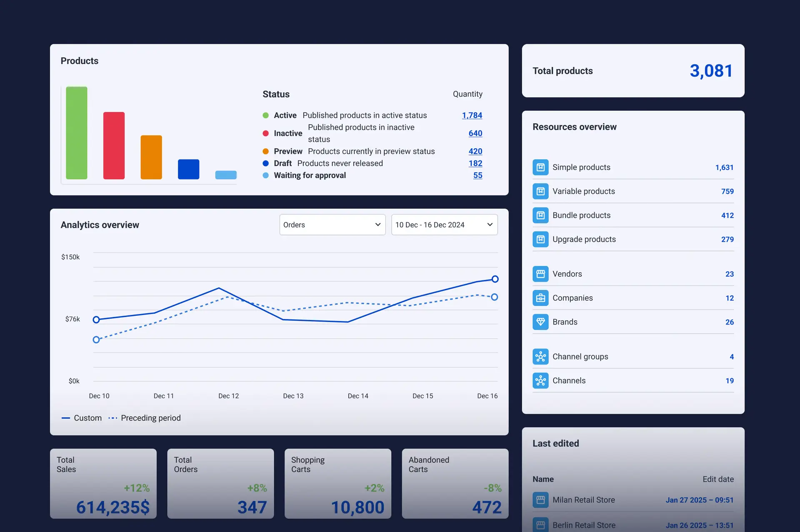Click the Upgrade products icon
Screen dimensions: 800x532
point(540,239)
